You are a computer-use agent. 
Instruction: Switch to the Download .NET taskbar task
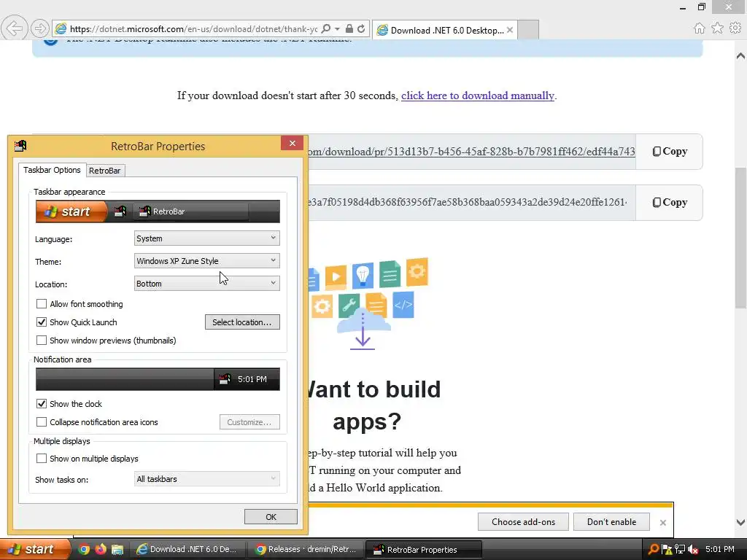point(189,549)
